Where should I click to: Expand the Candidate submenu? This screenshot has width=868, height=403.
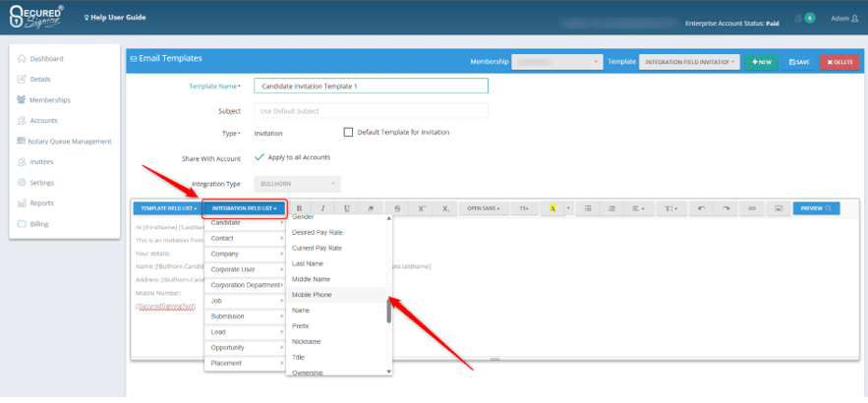pos(245,222)
